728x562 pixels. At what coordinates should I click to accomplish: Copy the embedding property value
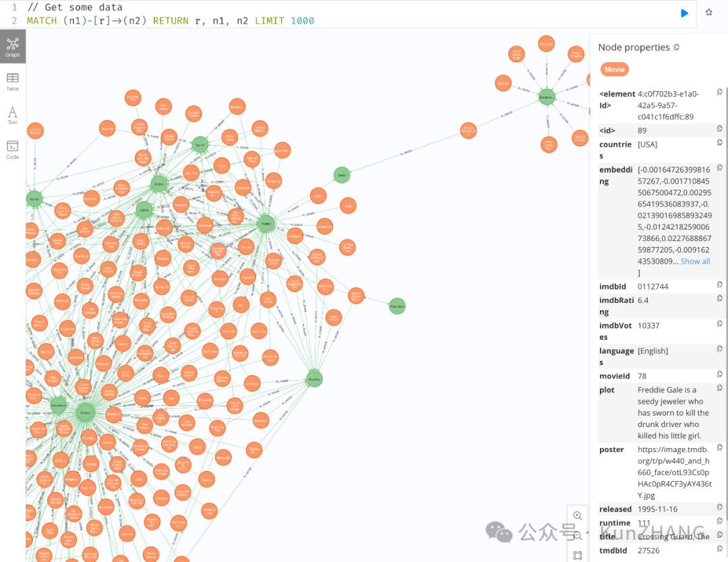[x=719, y=167]
